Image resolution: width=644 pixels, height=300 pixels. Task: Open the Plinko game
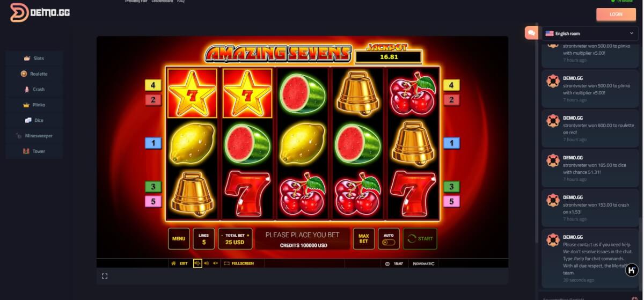click(x=34, y=105)
